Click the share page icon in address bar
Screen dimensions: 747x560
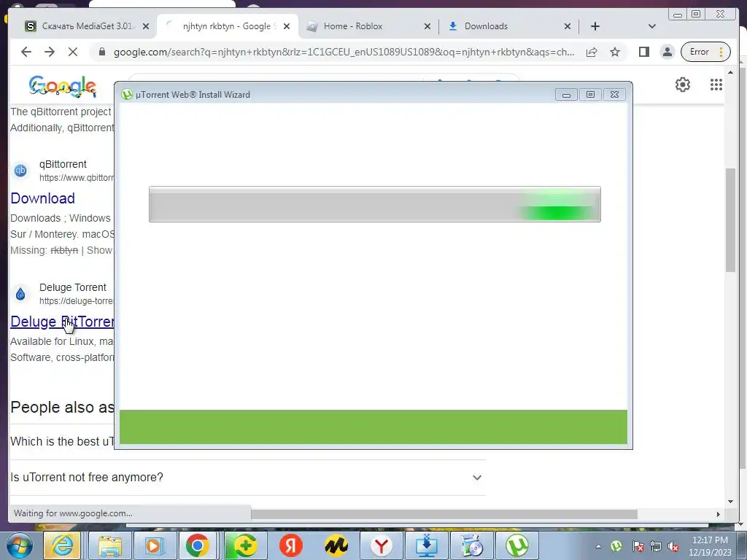[592, 52]
